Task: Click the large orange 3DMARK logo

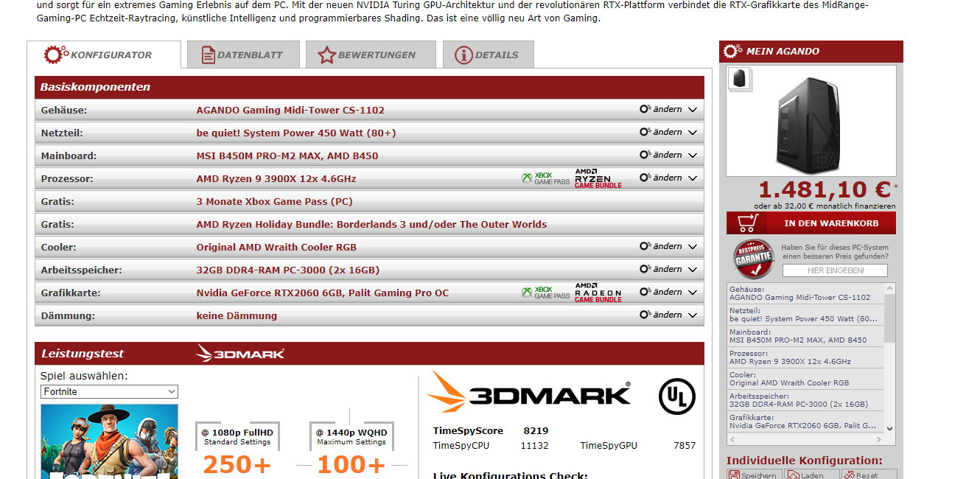Action: (x=529, y=392)
